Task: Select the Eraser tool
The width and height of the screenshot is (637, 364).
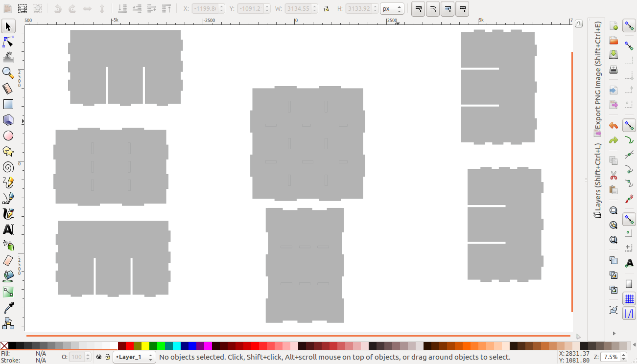Action: click(8, 261)
